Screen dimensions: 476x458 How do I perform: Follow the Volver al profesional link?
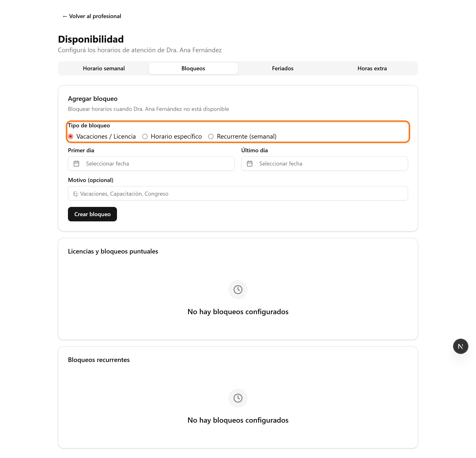point(92,16)
